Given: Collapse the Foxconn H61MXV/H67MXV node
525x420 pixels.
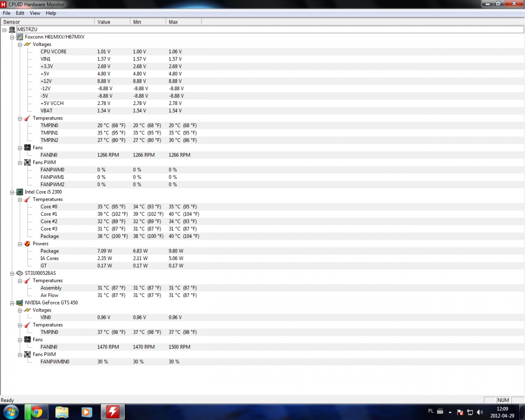Looking at the screenshot, I should (x=12, y=37).
